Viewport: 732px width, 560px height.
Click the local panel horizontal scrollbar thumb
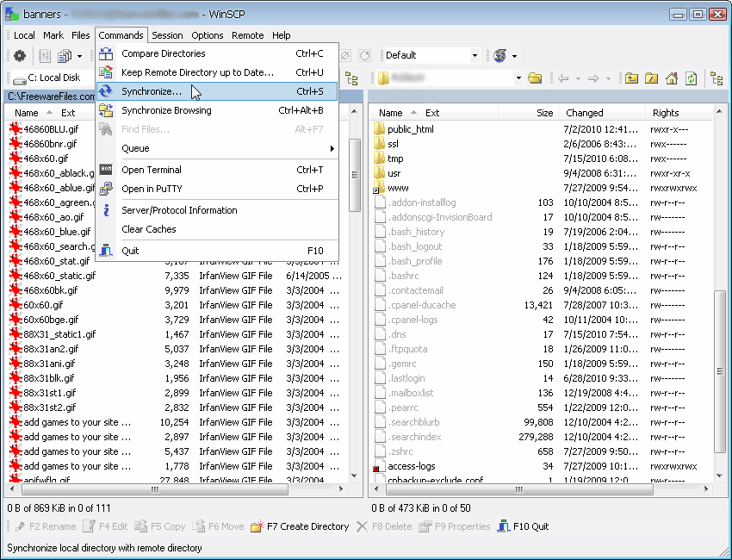154,489
